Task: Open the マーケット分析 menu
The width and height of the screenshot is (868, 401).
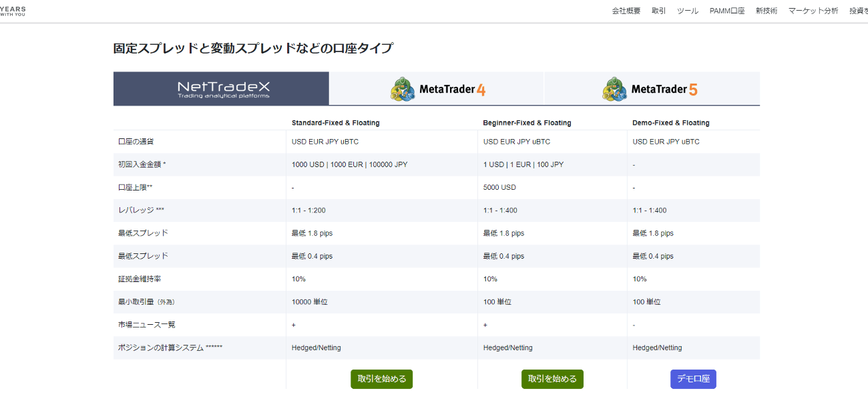Action: (813, 11)
